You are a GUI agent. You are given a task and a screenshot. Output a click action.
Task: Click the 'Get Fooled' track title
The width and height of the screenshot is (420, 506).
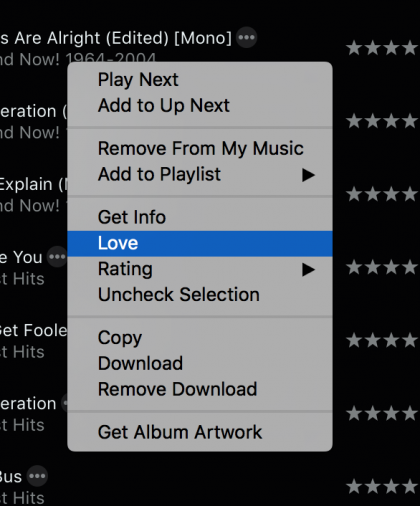33,330
